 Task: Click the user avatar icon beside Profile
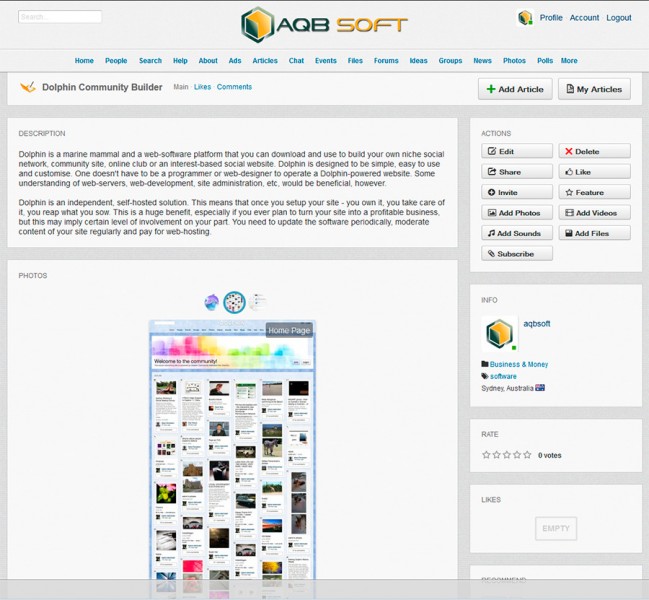pyautogui.click(x=525, y=18)
